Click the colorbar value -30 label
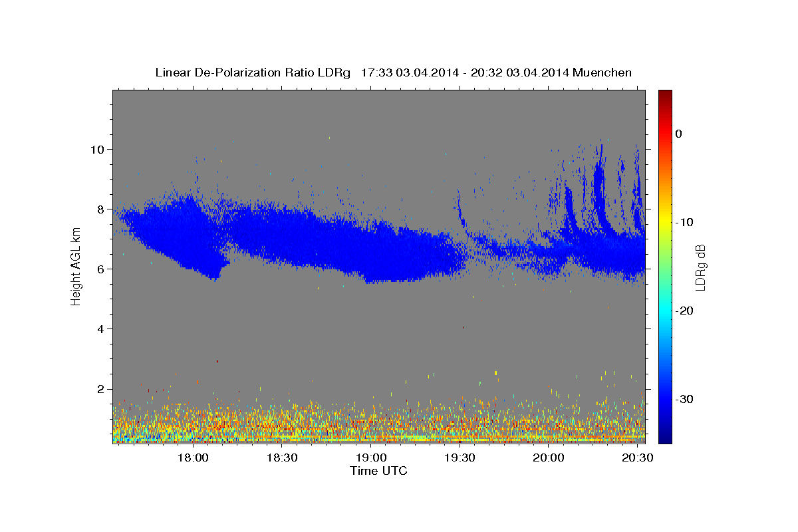This screenshot has width=798, height=532. (x=684, y=399)
